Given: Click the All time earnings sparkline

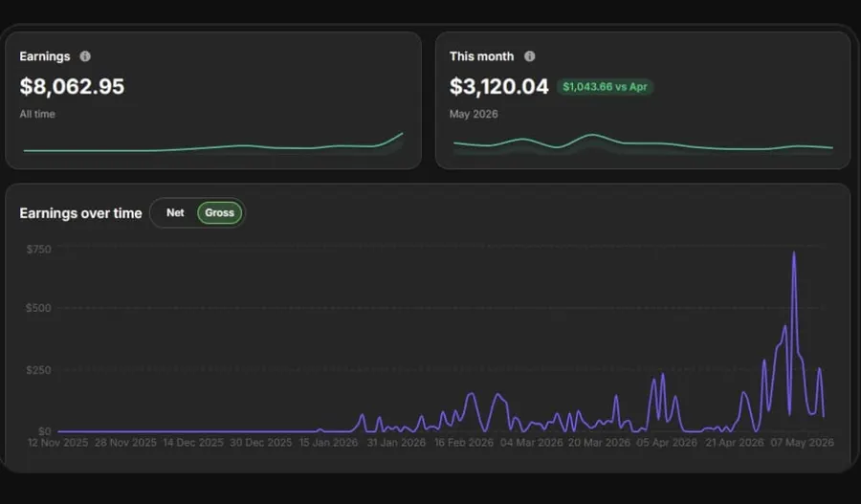Looking at the screenshot, I should (213, 142).
